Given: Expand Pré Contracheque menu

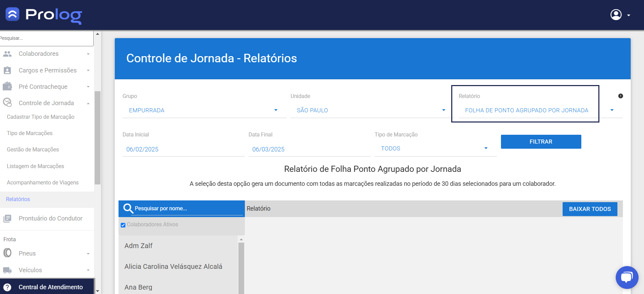Looking at the screenshot, I should (88, 87).
